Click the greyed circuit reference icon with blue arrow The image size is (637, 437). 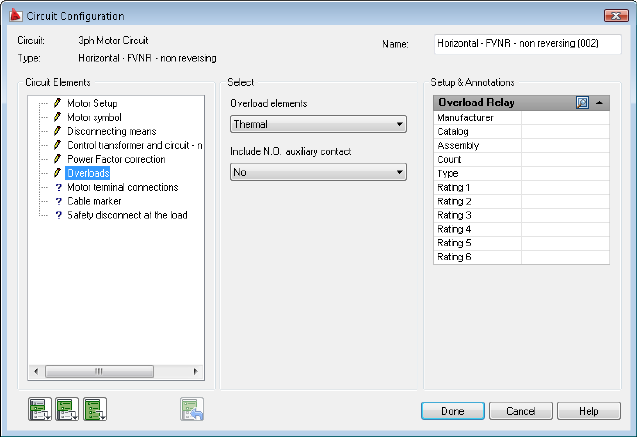coord(192,408)
